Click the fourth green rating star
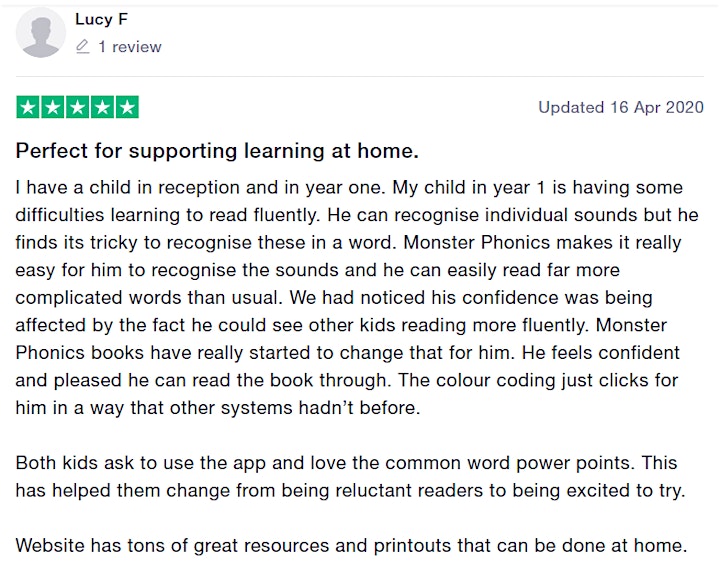The height and width of the screenshot is (573, 720). [102, 107]
